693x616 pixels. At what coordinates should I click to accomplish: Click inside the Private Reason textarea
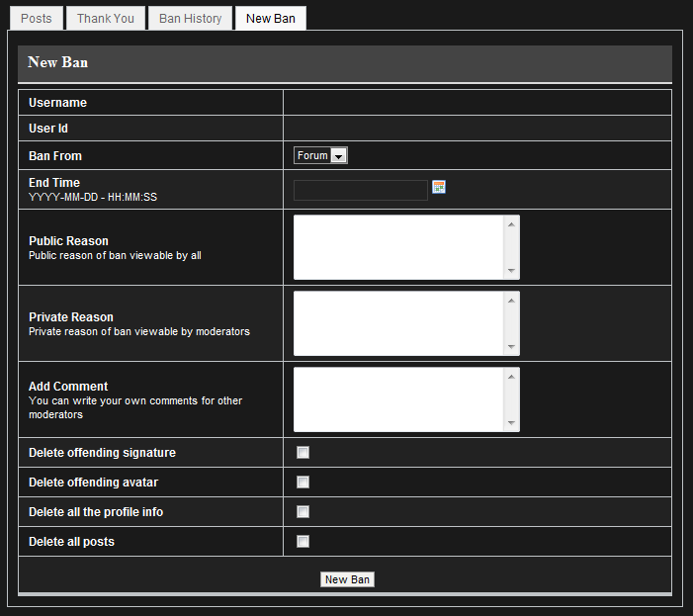398,323
